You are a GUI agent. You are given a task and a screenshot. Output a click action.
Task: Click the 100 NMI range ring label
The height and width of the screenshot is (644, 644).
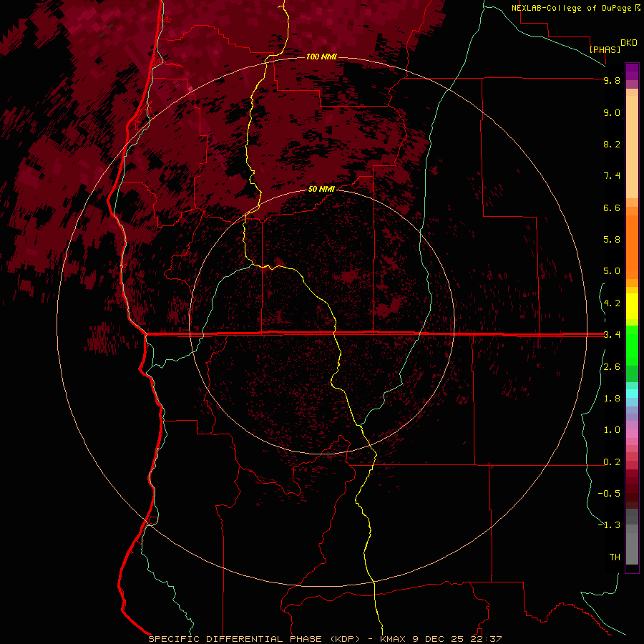pyautogui.click(x=321, y=57)
